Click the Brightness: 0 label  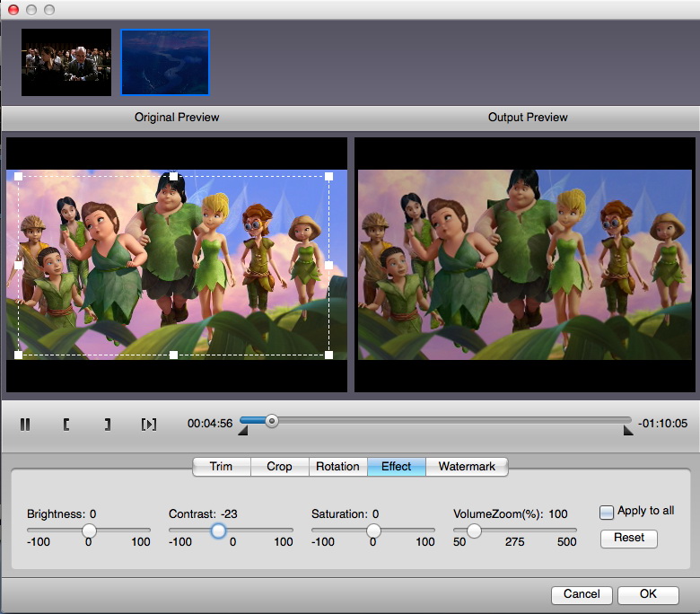(x=62, y=514)
